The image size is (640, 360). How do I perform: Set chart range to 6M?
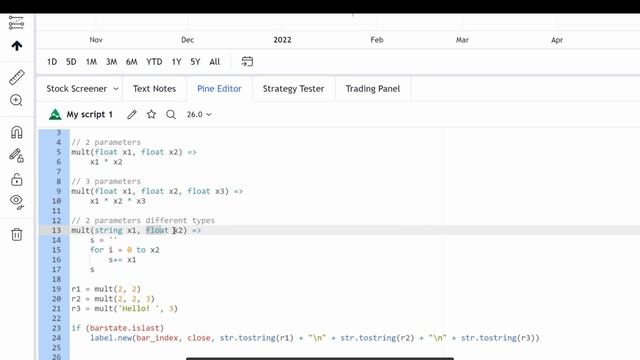[131, 62]
